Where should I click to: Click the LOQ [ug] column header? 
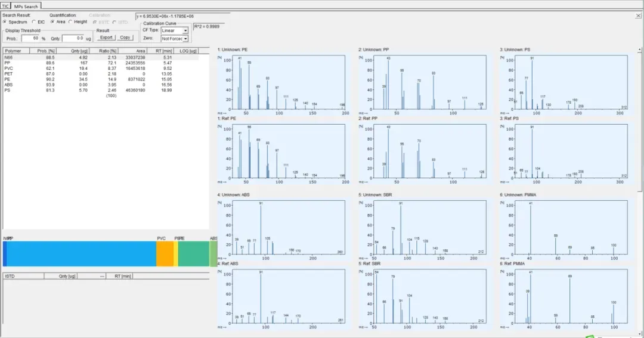[x=186, y=51]
